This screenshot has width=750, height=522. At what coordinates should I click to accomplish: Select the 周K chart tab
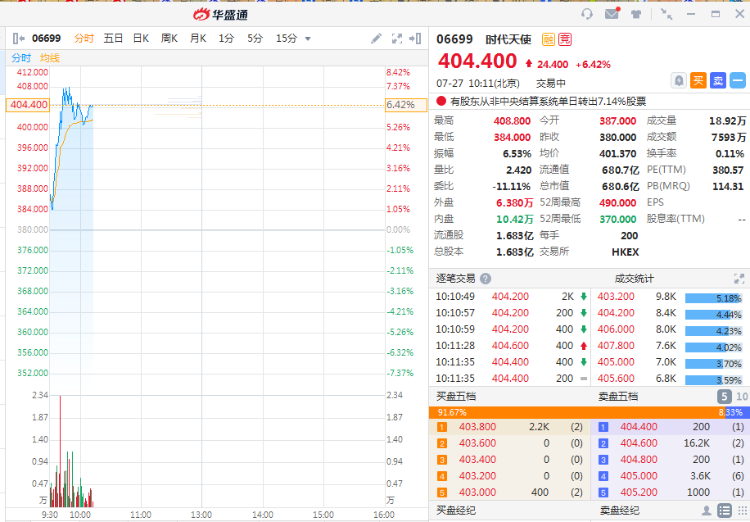click(169, 39)
